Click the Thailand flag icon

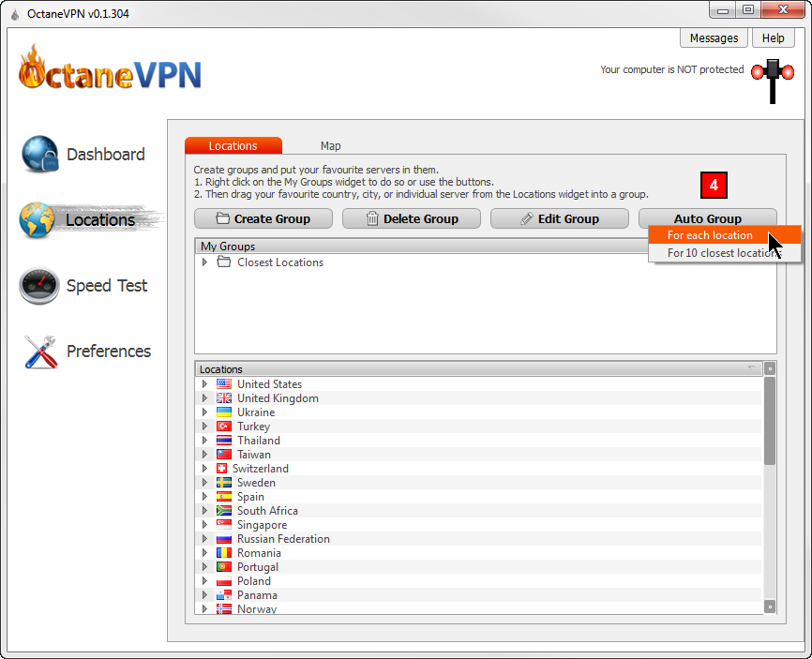coord(224,440)
